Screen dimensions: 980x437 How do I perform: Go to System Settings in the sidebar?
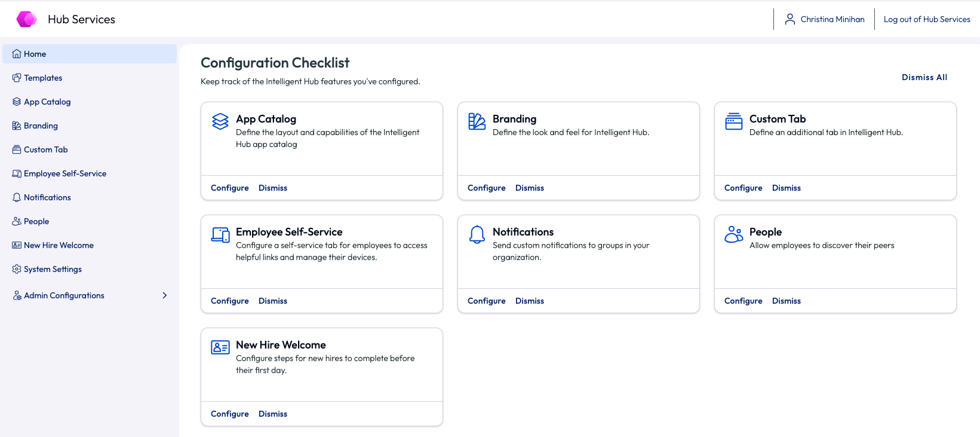point(53,269)
